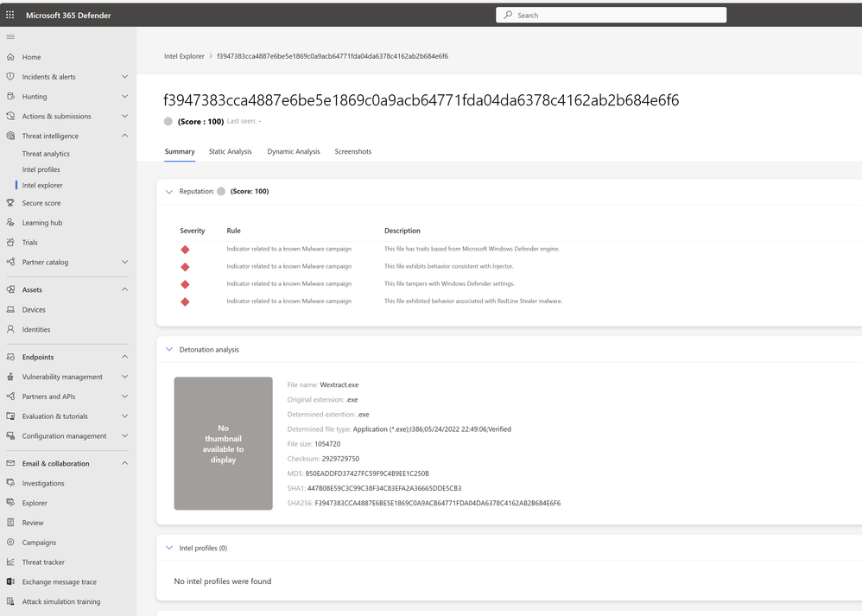
Task: Expand the Incidents & alerts chevron
Action: 124,76
